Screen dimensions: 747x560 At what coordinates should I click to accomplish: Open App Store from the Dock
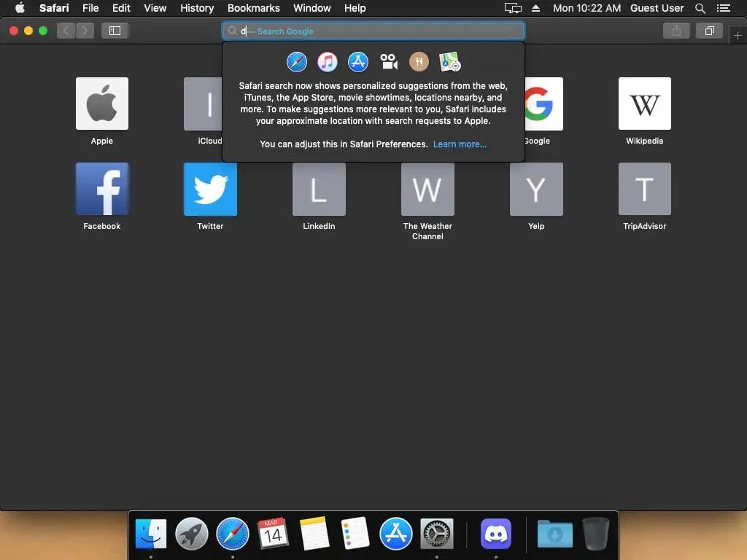[x=396, y=533]
